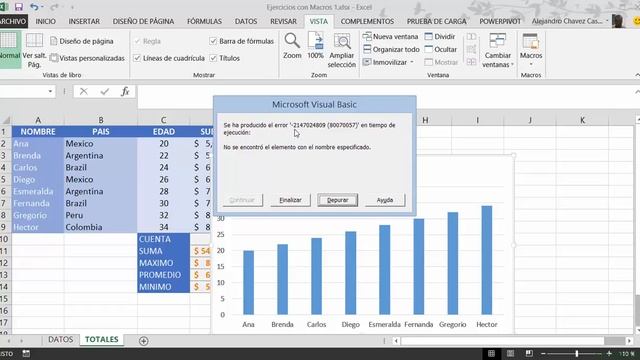Select the TOTALES sheet tab
640x360 pixels.
(102, 340)
